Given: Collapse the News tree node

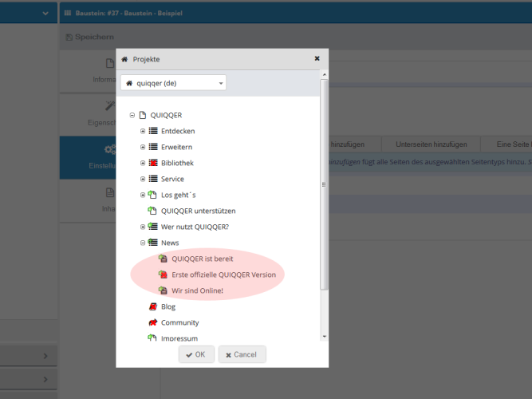Looking at the screenshot, I should click(x=143, y=243).
